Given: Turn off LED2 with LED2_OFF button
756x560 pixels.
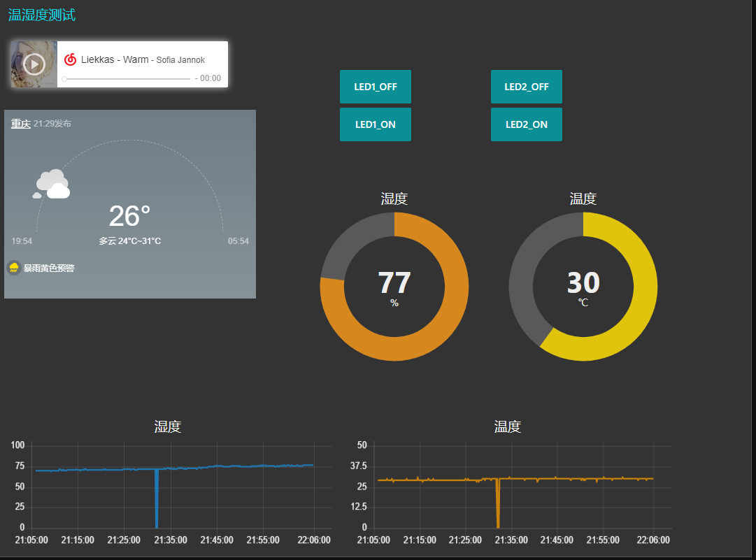Looking at the screenshot, I should (527, 87).
